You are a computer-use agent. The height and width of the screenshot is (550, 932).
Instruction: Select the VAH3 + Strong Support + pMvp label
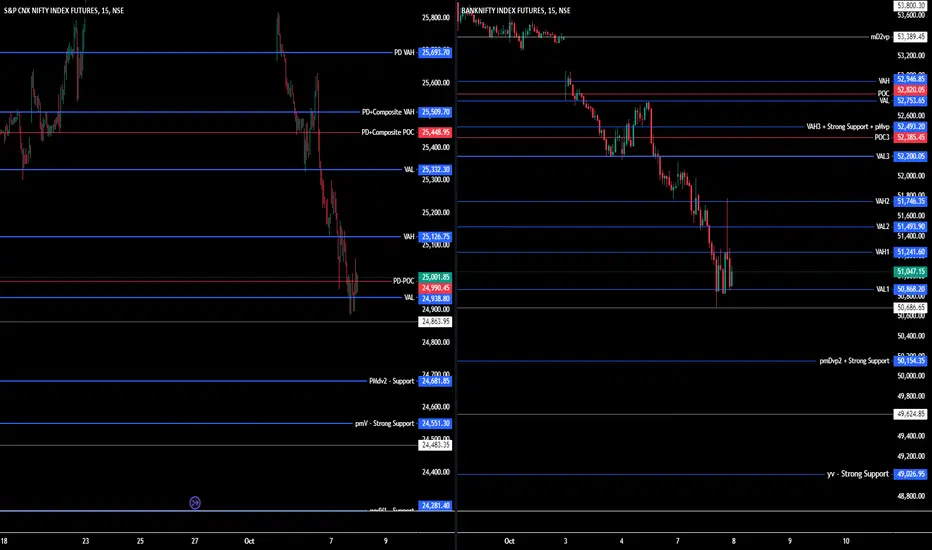coord(848,127)
